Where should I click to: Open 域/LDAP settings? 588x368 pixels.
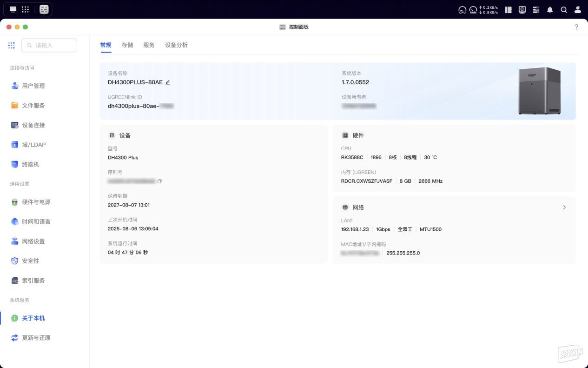coord(34,145)
